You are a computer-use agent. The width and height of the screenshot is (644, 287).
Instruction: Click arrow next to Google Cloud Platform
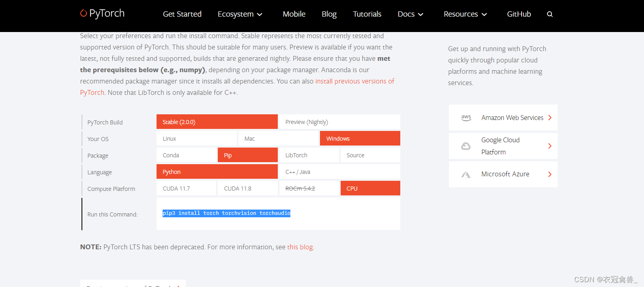click(x=550, y=146)
